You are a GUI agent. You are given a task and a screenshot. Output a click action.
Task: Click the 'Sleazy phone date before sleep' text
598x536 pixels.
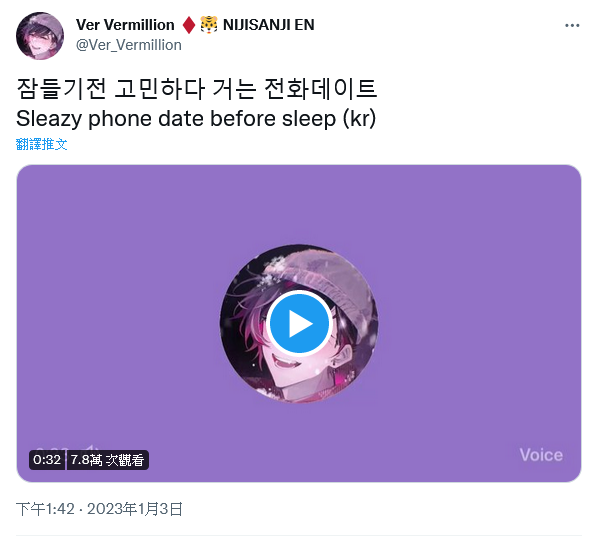(x=176, y=118)
